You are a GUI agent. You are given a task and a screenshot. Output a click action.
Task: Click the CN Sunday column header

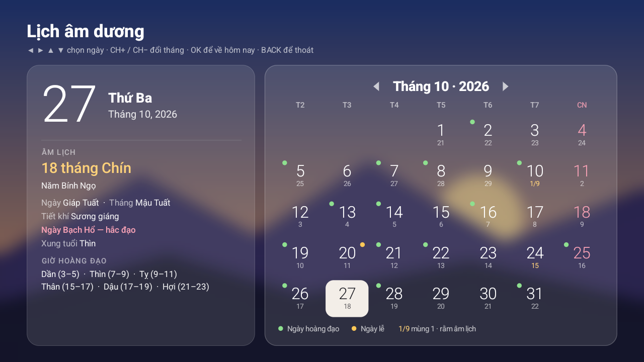(x=582, y=105)
